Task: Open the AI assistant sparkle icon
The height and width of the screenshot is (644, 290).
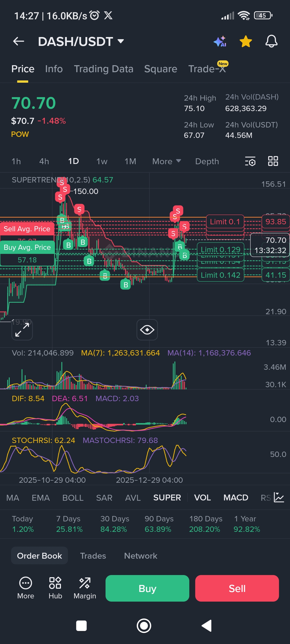Action: [x=220, y=42]
